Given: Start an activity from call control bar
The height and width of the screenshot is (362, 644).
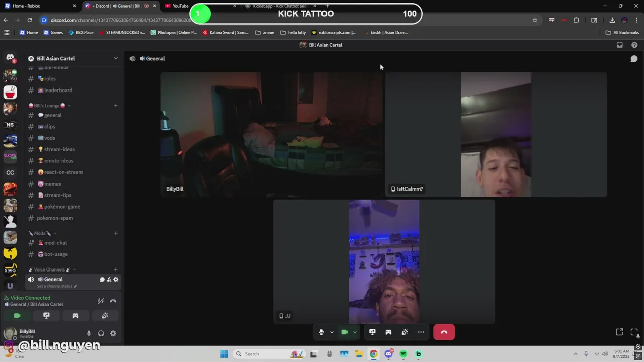Looking at the screenshot, I should click(388, 332).
